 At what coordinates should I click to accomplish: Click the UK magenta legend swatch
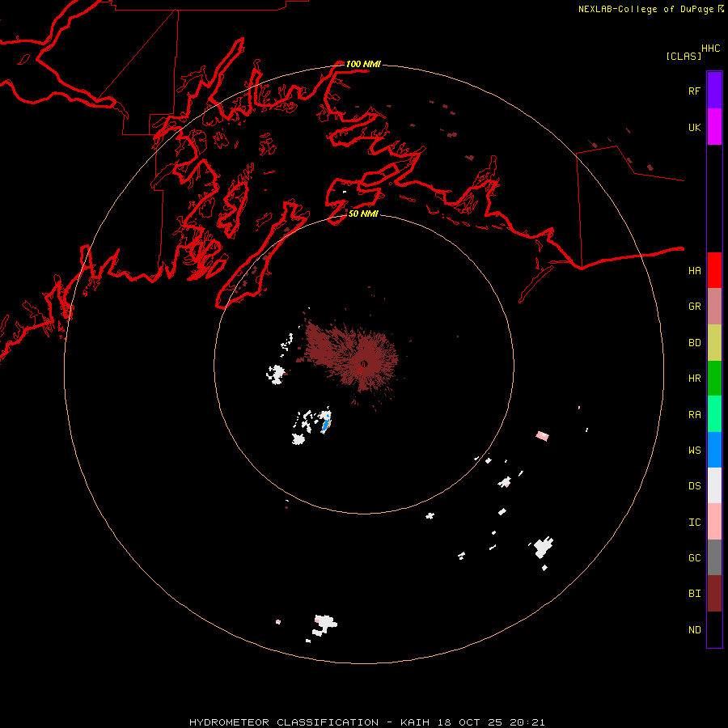(714, 127)
